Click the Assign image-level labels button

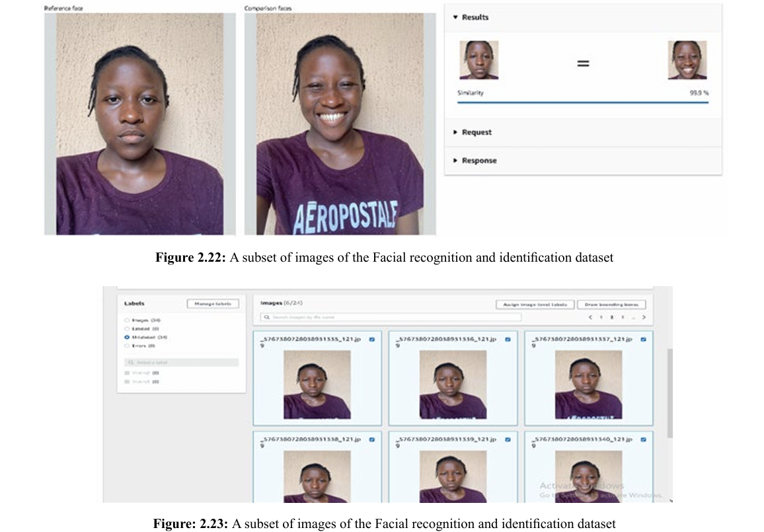(x=534, y=305)
